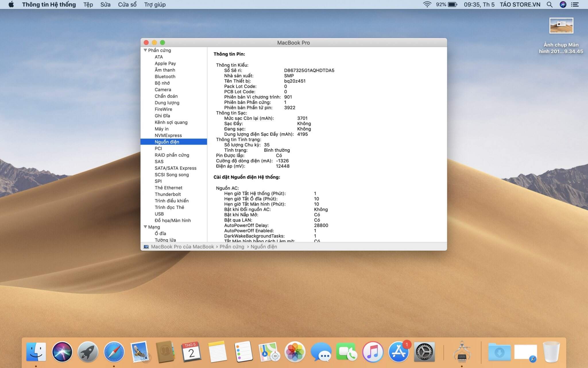This screenshot has width=588, height=368.
Task: Collapse the Phần cứng tree section
Action: click(x=145, y=50)
